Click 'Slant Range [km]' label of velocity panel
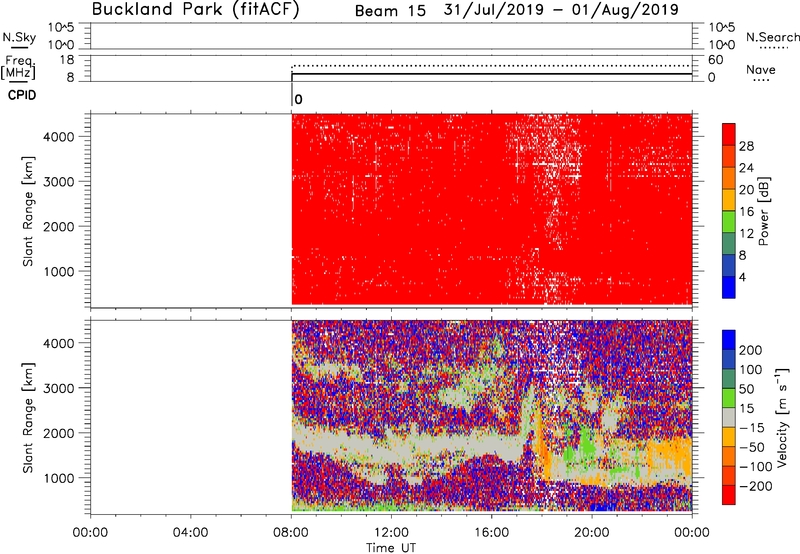The width and height of the screenshot is (800, 554). [x=28, y=418]
